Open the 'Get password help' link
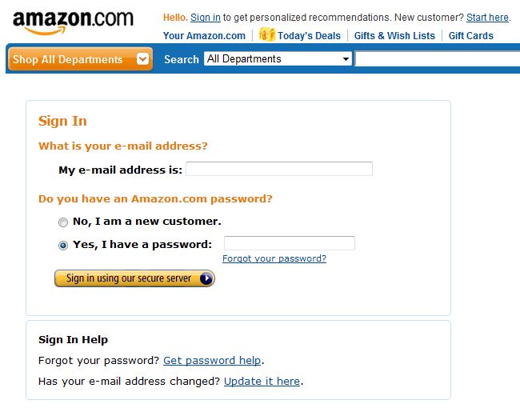This screenshot has height=420, width=520. [x=212, y=361]
